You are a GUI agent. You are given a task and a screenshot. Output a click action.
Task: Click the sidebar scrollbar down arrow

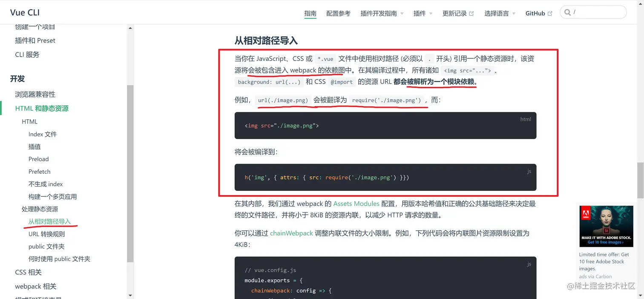coord(130,295)
